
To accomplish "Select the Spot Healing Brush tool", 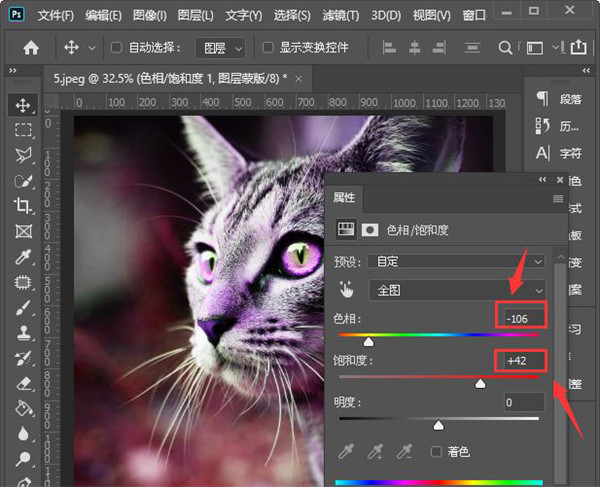I will click(23, 282).
